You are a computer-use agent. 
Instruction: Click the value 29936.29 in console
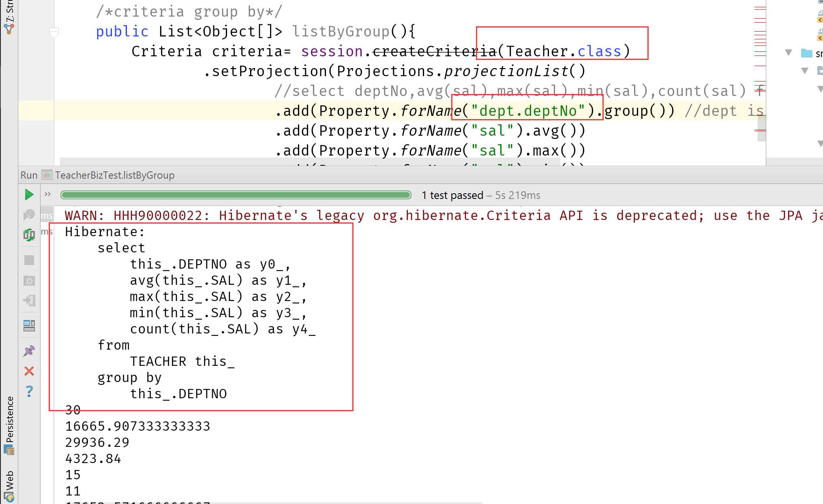point(97,442)
